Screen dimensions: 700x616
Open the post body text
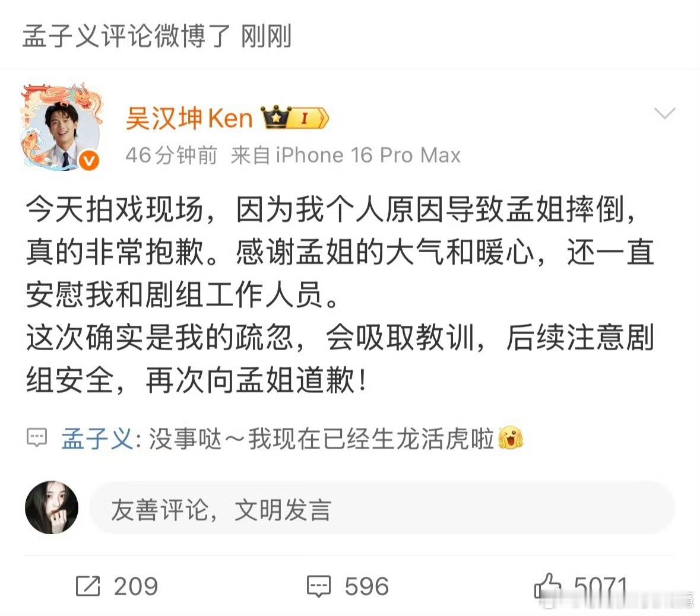click(340, 295)
